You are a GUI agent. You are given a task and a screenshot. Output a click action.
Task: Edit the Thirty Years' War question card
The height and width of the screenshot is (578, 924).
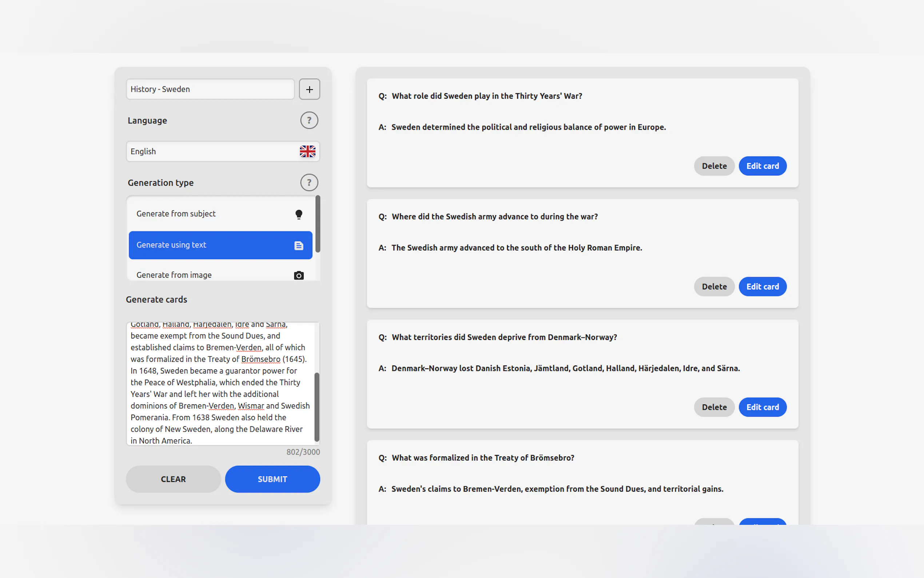[x=762, y=166]
